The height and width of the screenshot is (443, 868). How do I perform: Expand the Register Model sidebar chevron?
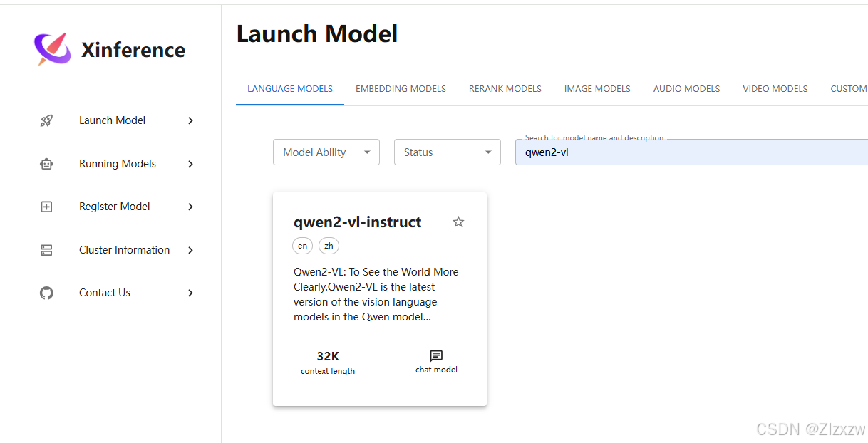(190, 207)
